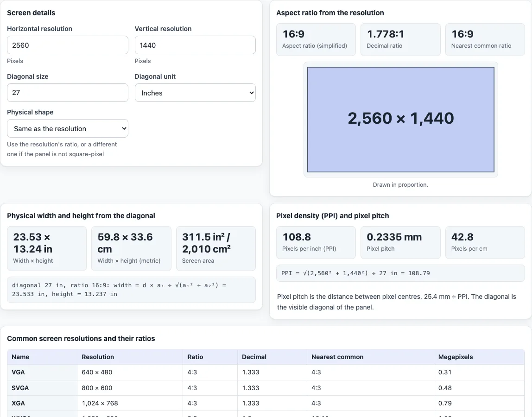Select the 1.778:1 Decimal ratio value

pyautogui.click(x=386, y=34)
